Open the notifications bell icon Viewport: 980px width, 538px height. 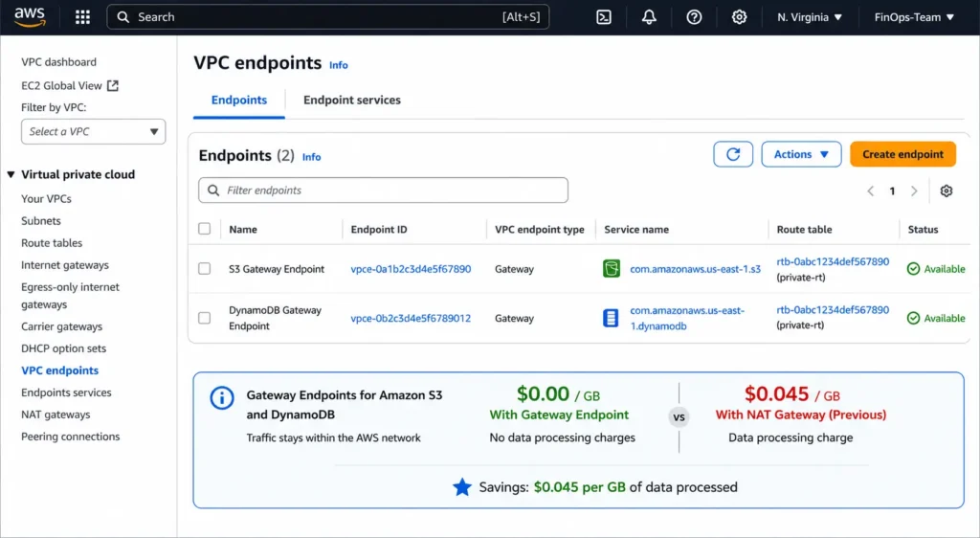(649, 17)
